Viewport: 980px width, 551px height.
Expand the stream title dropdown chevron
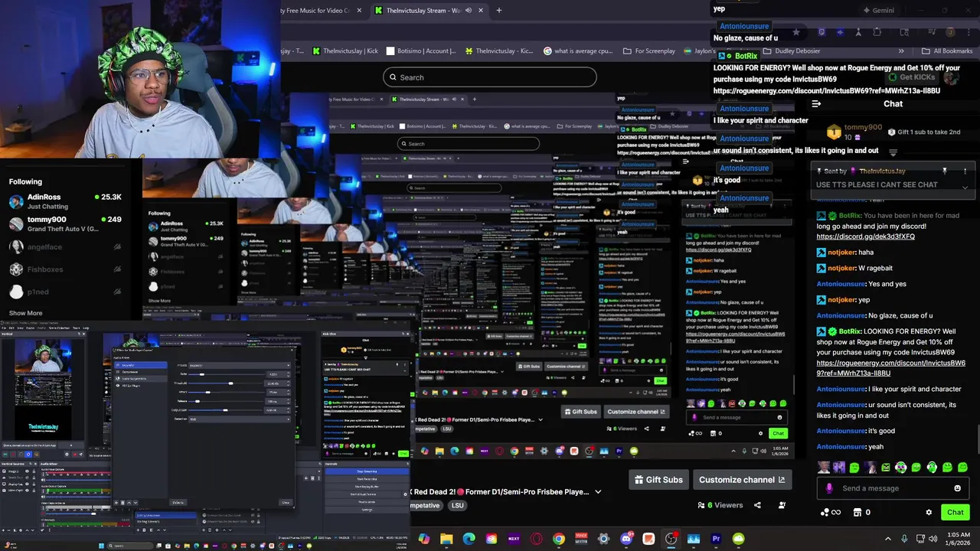[598, 491]
